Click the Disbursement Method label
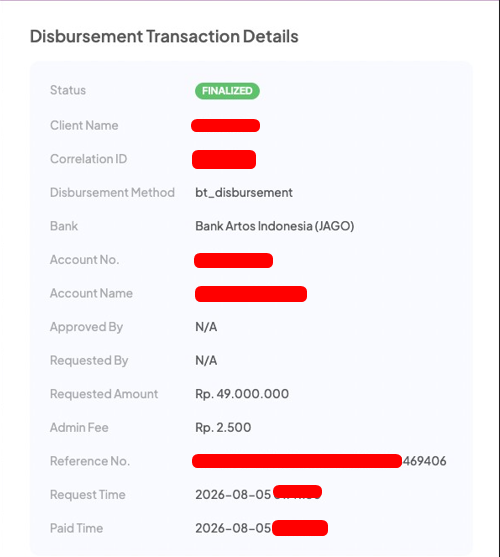This screenshot has height=557, width=500. [112, 193]
